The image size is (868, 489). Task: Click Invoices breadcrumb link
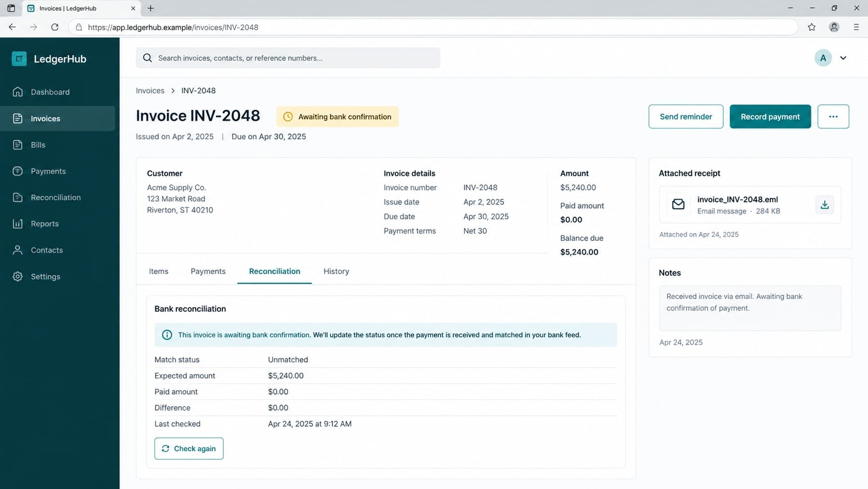click(x=150, y=90)
